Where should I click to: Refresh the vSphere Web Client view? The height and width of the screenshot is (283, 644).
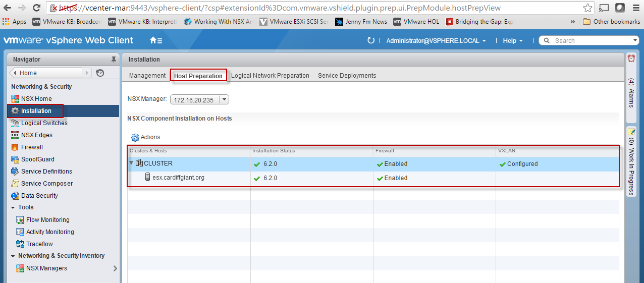point(371,40)
